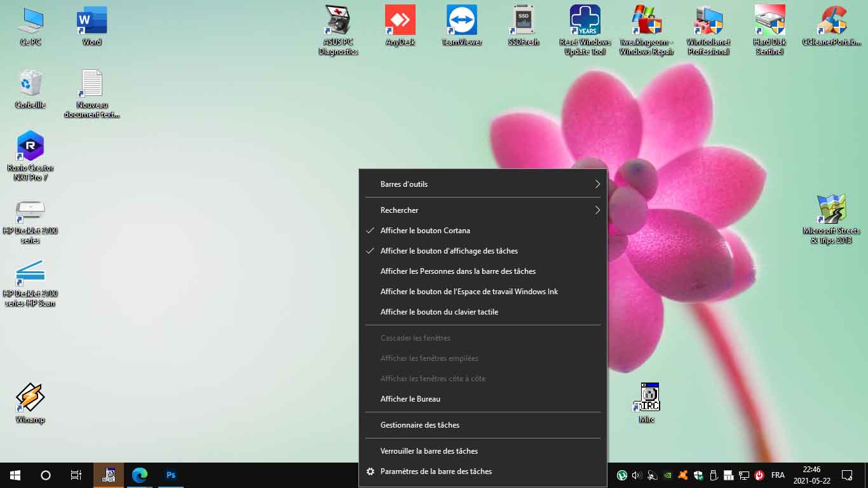
Task: Expand the Barres d'outils submenu
Action: 483,184
